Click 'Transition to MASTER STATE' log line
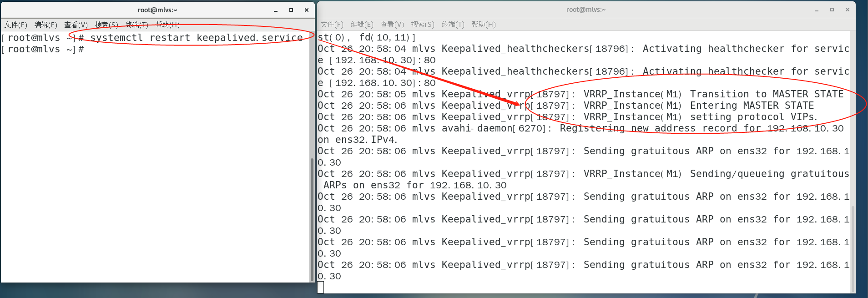The width and height of the screenshot is (868, 298). [580, 94]
